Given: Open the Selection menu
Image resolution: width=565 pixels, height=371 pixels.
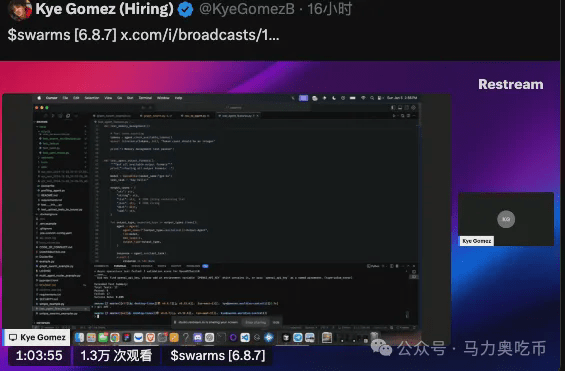Looking at the screenshot, I should (x=92, y=98).
